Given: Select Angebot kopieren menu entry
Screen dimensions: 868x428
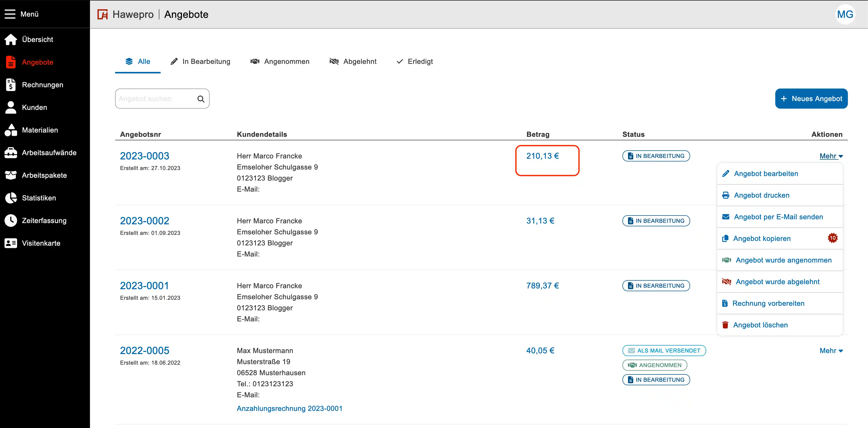Looking at the screenshot, I should (780, 238).
